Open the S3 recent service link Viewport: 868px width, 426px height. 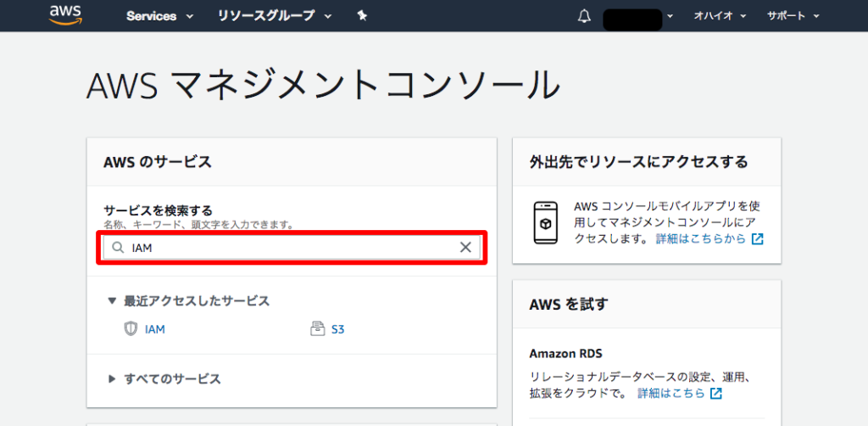click(x=337, y=329)
